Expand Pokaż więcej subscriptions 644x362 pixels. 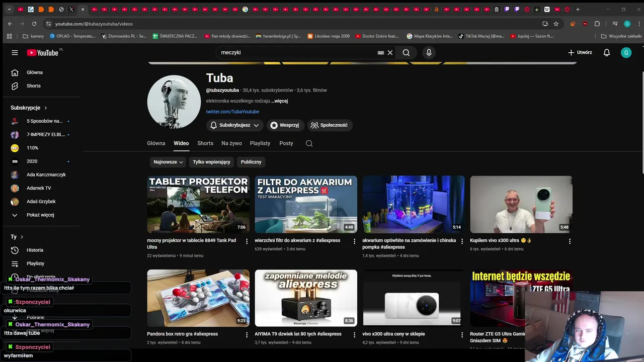click(40, 215)
